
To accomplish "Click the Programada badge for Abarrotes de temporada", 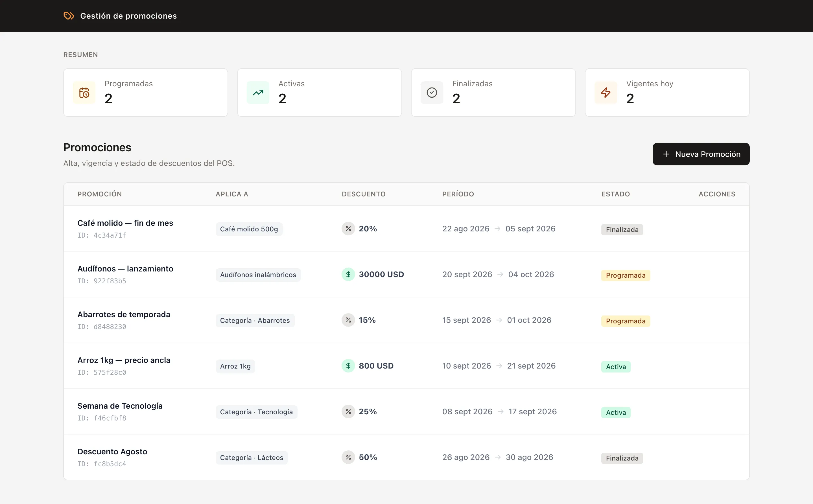I will tap(626, 321).
